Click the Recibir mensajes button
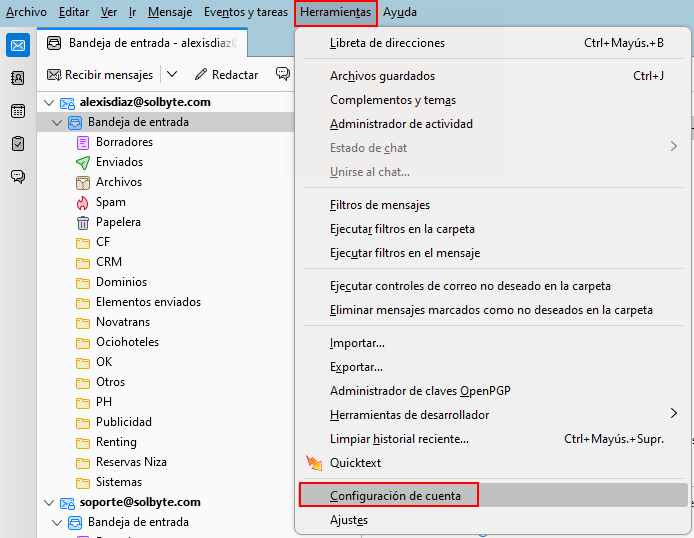 pos(100,74)
